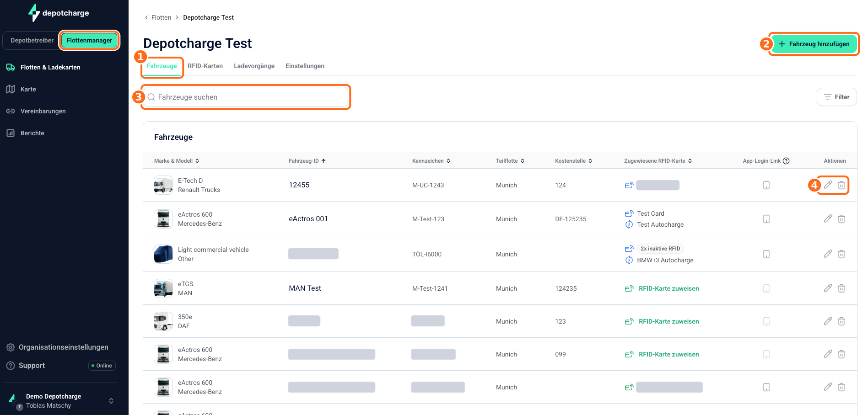The image size is (868, 415).
Task: Edit the 350e DAF vehicle
Action: (828, 321)
